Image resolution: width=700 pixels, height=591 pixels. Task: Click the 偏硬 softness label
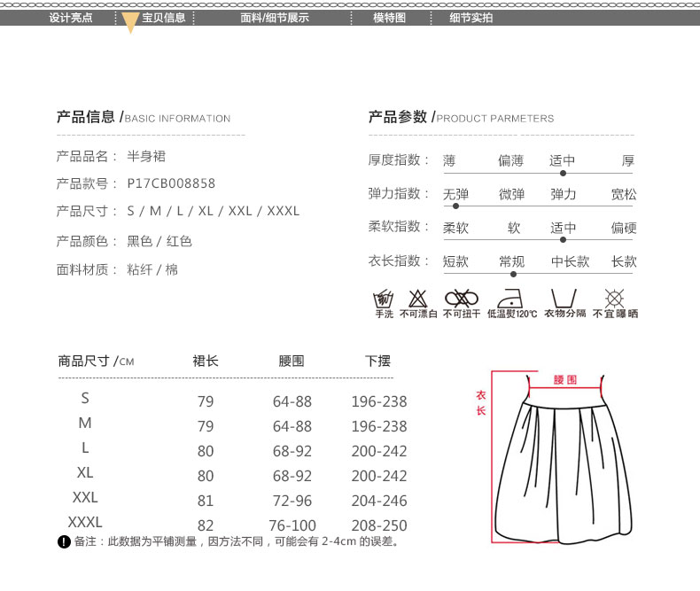pos(624,228)
